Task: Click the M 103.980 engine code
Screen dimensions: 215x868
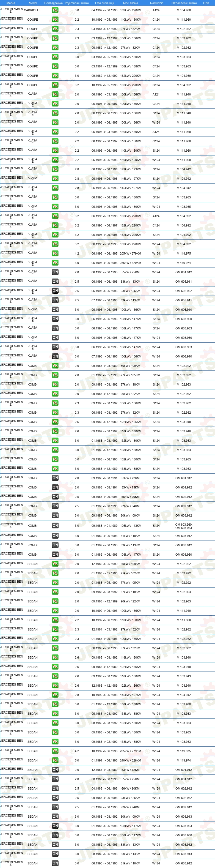Action: pyautogui.click(x=184, y=704)
